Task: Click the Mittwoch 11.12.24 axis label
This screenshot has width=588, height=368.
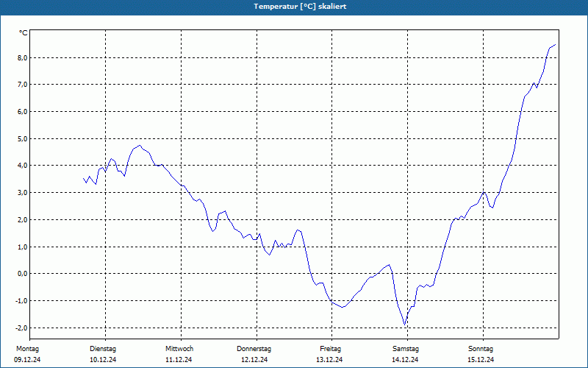Action: pyautogui.click(x=179, y=354)
